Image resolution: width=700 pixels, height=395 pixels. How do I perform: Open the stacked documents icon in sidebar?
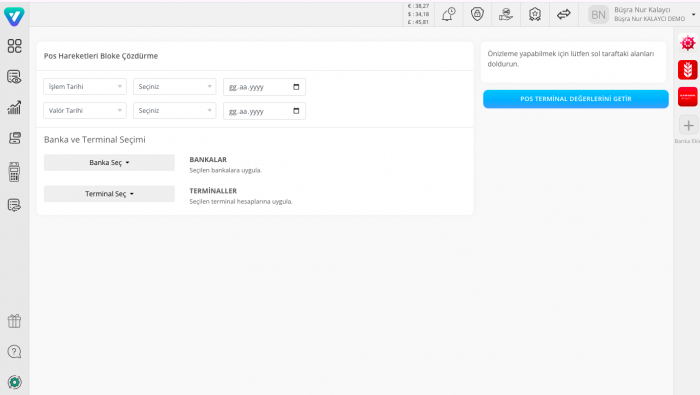pyautogui.click(x=14, y=138)
